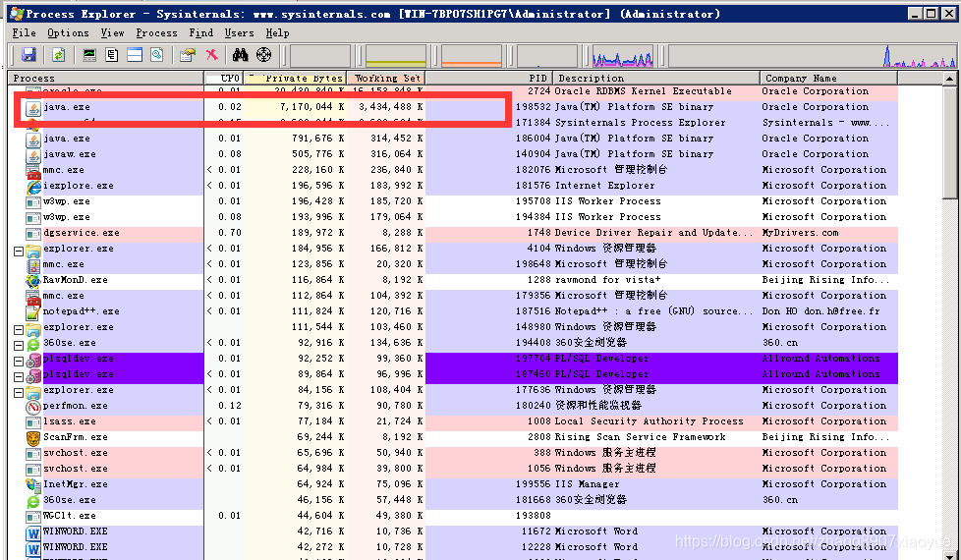Open the System Information graph icon
This screenshot has height=560, width=961.
click(89, 55)
